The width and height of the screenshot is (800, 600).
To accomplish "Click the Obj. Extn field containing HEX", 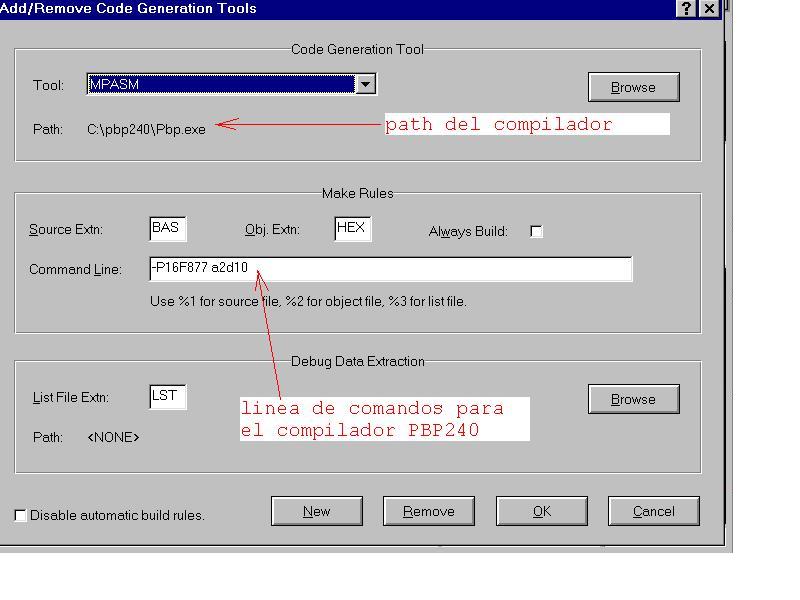I will [x=352, y=229].
